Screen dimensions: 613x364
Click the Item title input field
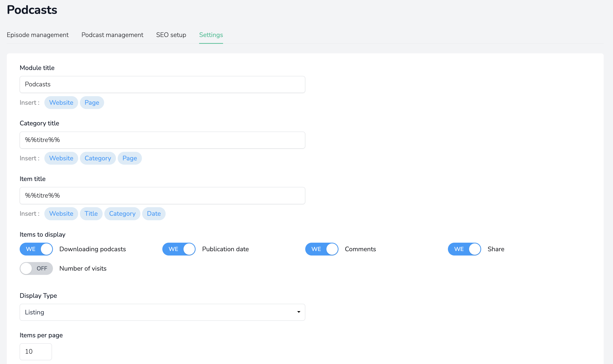point(162,196)
